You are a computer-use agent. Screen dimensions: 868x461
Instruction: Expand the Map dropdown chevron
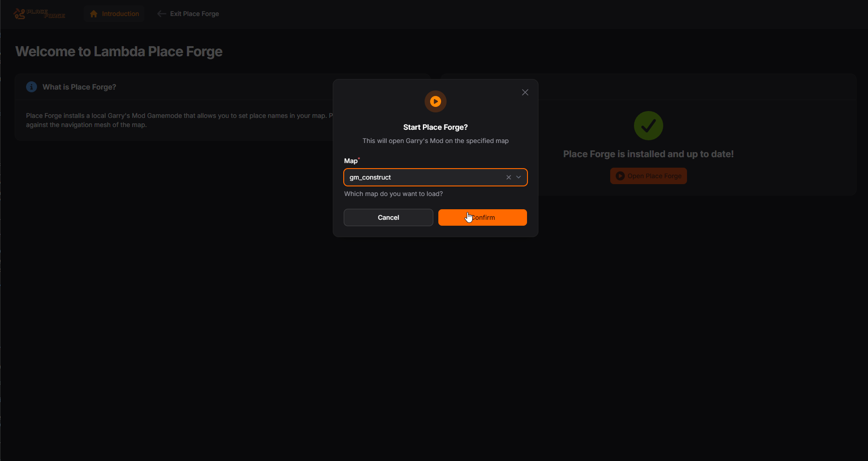(519, 177)
